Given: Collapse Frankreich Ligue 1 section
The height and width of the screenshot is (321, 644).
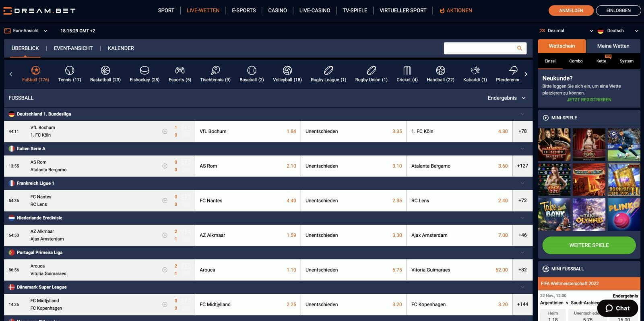Looking at the screenshot, I should pyautogui.click(x=522, y=183).
